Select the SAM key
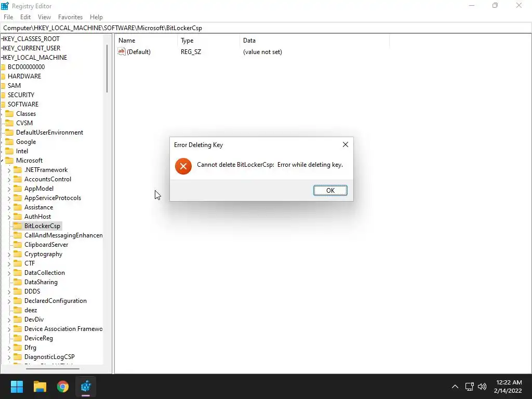This screenshot has height=399, width=532. coord(14,86)
